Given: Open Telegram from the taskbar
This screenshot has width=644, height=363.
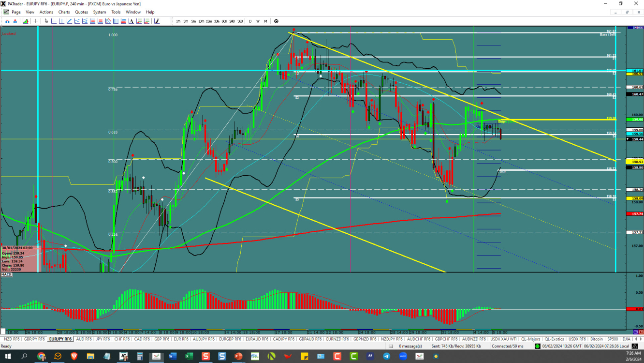Looking at the screenshot, I should 386,356.
